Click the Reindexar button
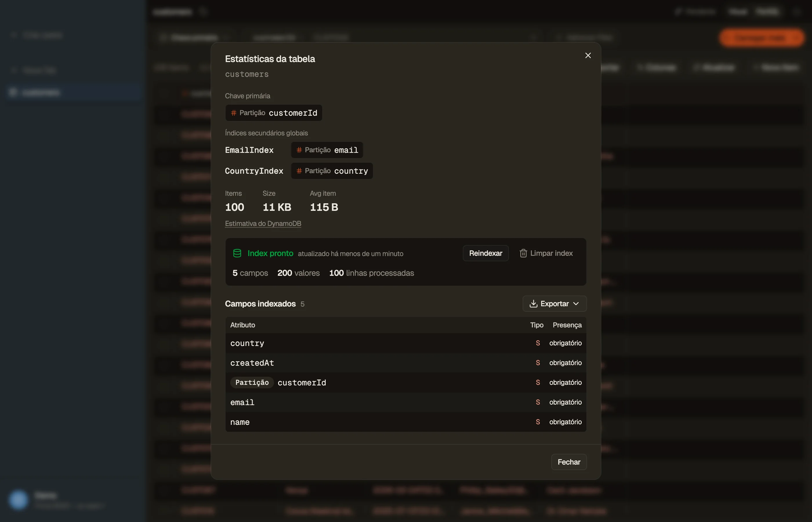 (x=486, y=253)
